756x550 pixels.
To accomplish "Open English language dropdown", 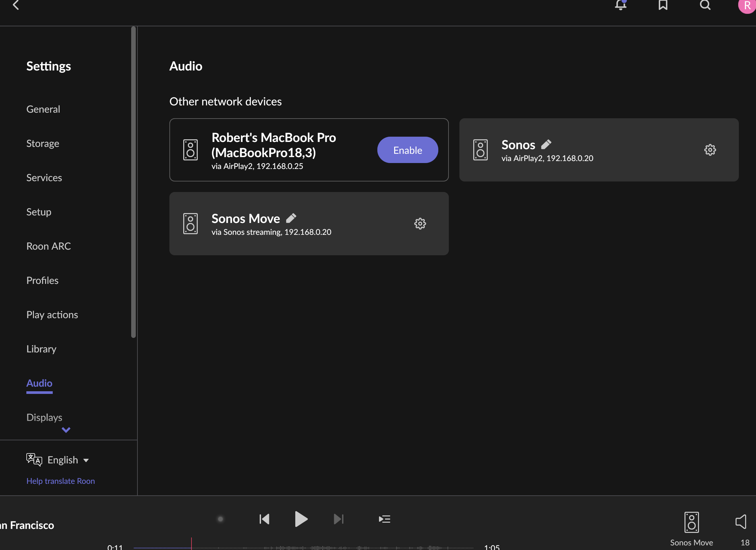I will [68, 460].
